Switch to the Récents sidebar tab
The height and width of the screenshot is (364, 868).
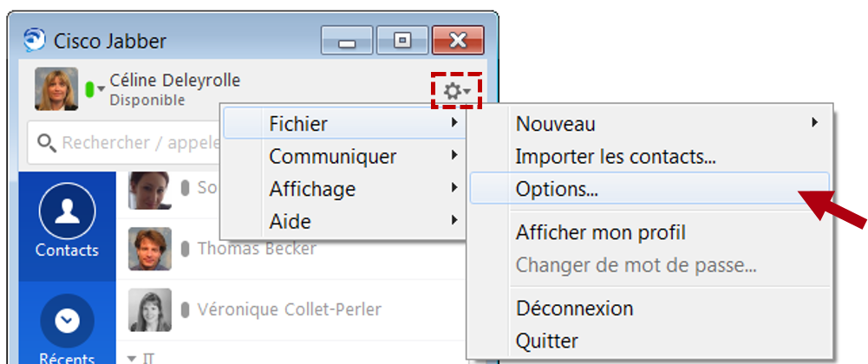[67, 331]
